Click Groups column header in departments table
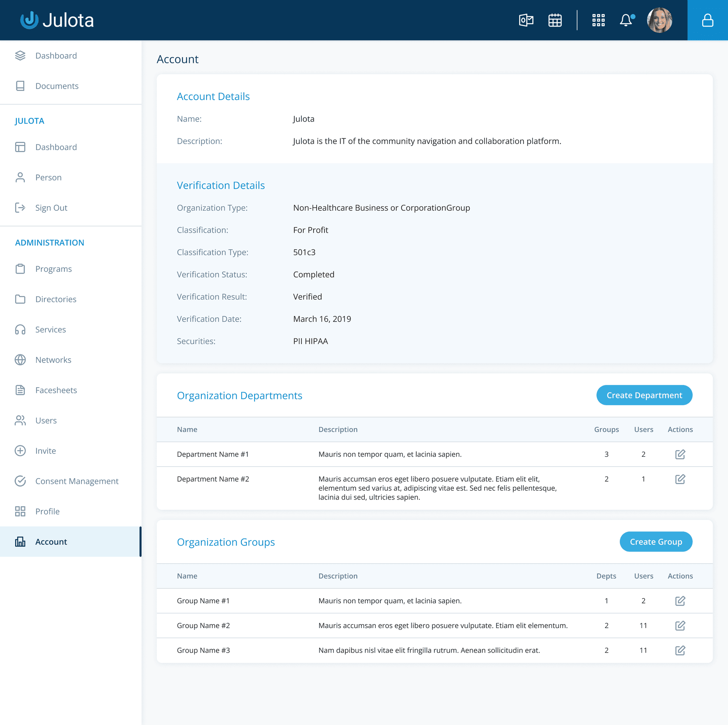This screenshot has height=725, width=728. pyautogui.click(x=606, y=429)
